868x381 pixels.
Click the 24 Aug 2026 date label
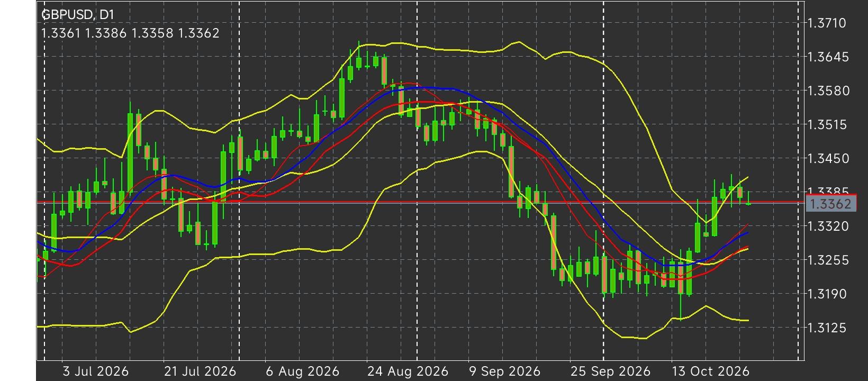(408, 371)
